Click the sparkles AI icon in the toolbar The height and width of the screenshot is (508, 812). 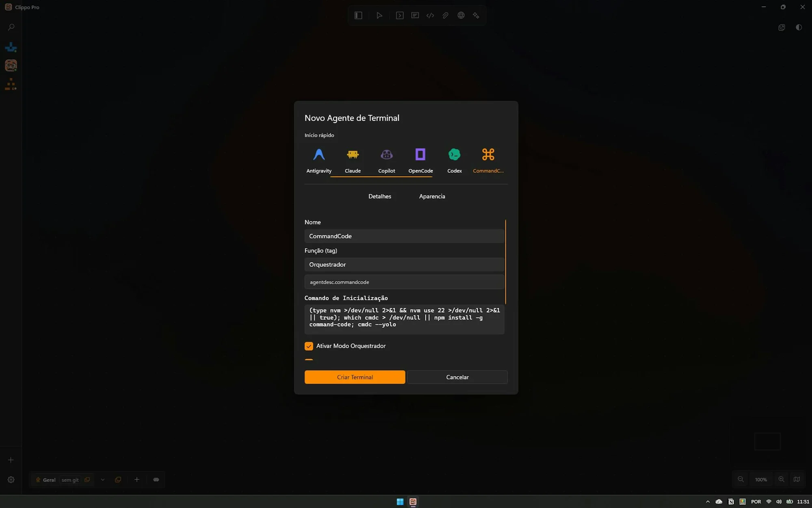[476, 15]
